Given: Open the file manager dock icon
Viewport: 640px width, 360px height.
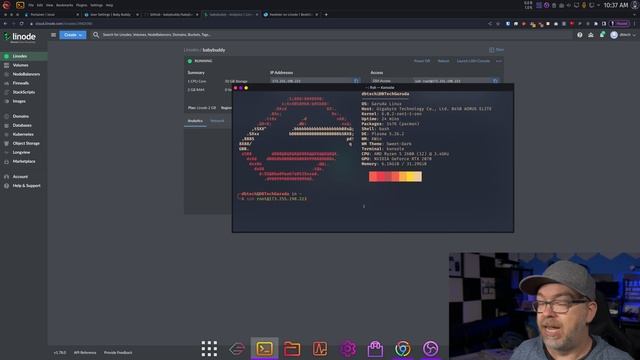Looking at the screenshot, I should tap(292, 349).
